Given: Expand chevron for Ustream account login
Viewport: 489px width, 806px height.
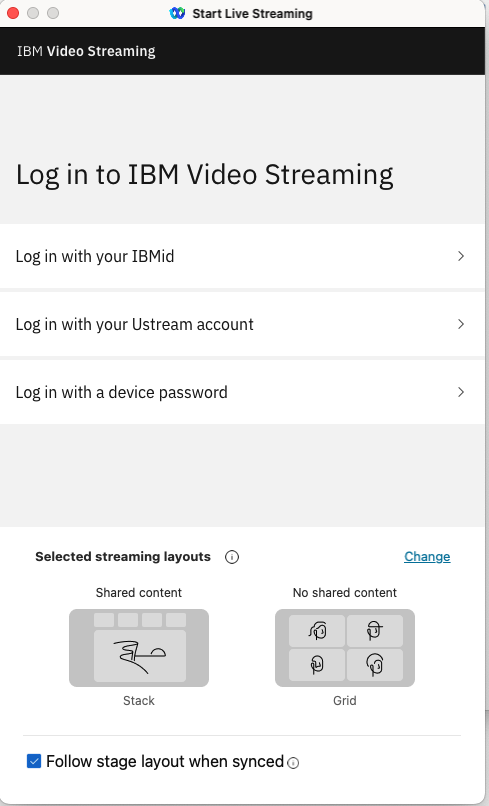Looking at the screenshot, I should point(461,324).
